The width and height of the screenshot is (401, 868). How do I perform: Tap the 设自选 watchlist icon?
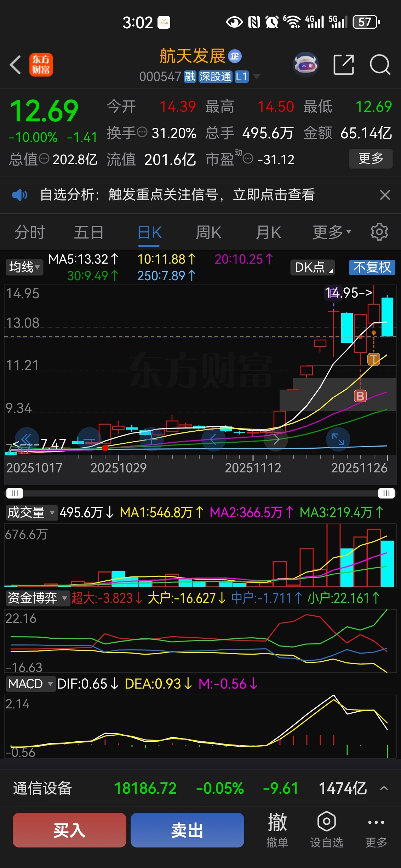(326, 830)
